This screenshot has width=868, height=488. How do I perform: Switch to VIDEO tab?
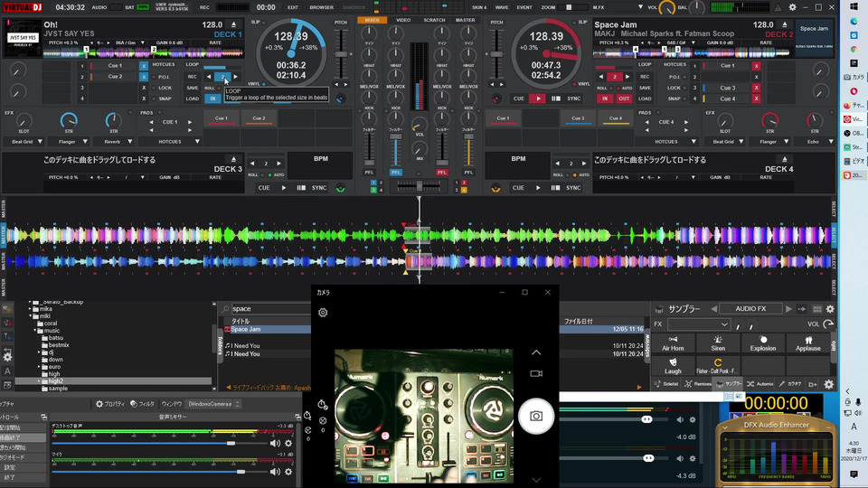point(403,20)
